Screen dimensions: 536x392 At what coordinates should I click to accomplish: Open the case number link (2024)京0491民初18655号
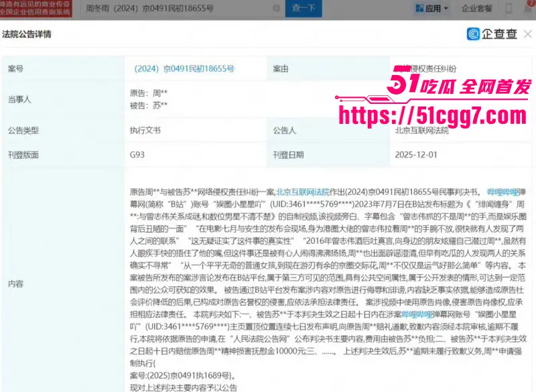tap(184, 69)
